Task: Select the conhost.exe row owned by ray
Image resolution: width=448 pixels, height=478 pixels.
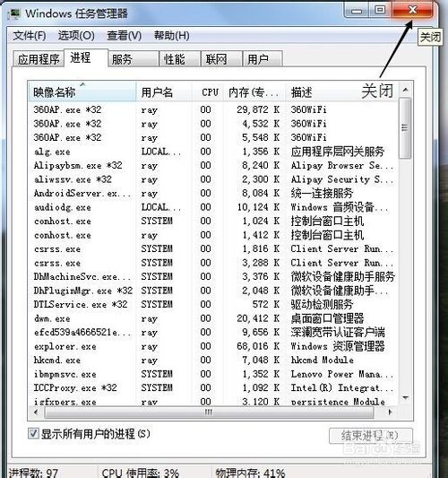Action: click(213, 235)
